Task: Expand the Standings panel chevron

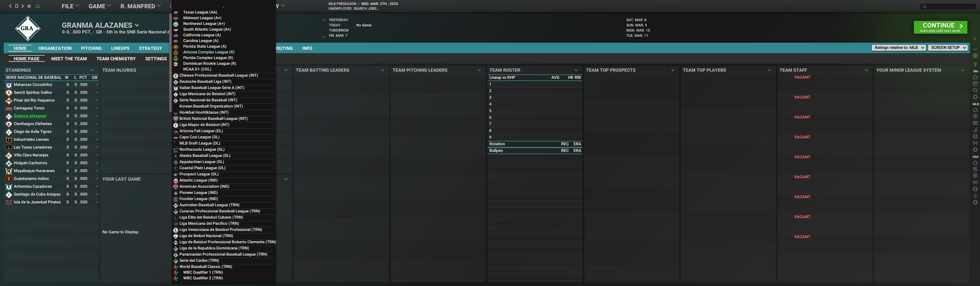Action: point(92,70)
